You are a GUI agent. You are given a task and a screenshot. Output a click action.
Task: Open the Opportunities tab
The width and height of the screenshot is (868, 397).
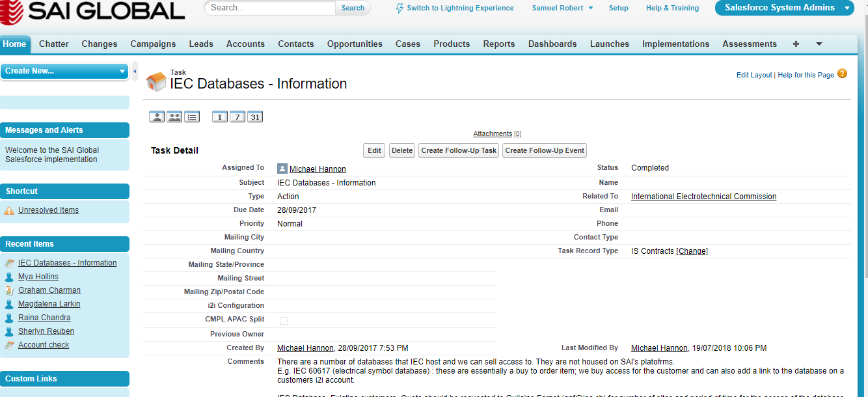pyautogui.click(x=355, y=44)
